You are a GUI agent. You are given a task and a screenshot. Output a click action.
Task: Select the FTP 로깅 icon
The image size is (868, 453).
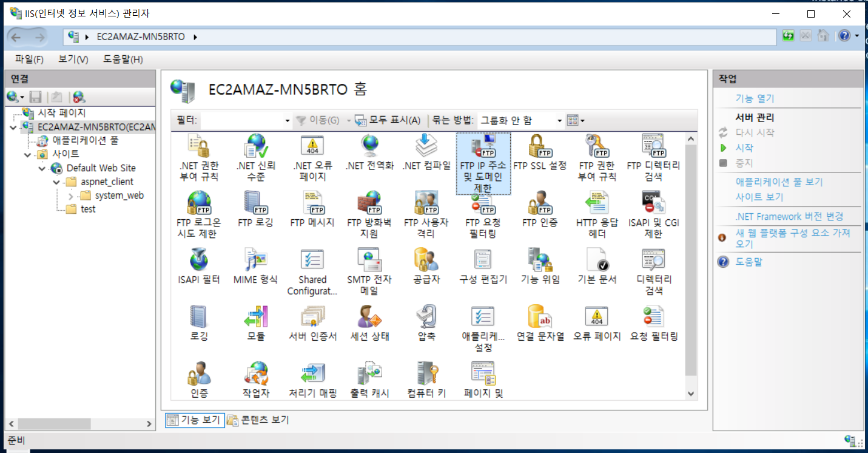coord(255,210)
